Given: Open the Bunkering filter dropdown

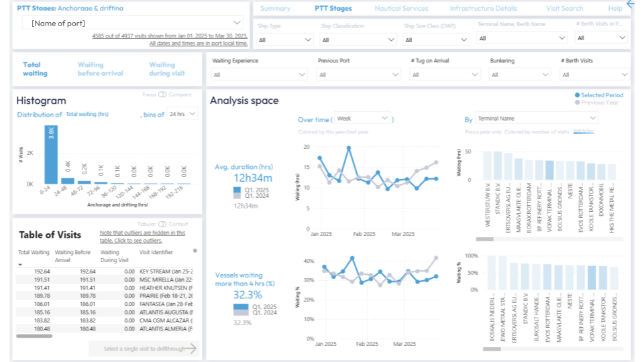Looking at the screenshot, I should 520,75.
